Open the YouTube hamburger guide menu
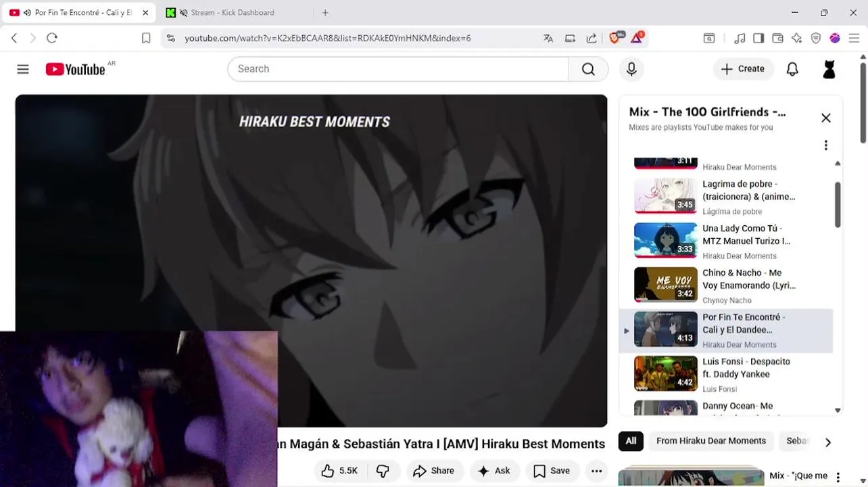Screen dimensions: 868x487 tap(23, 69)
